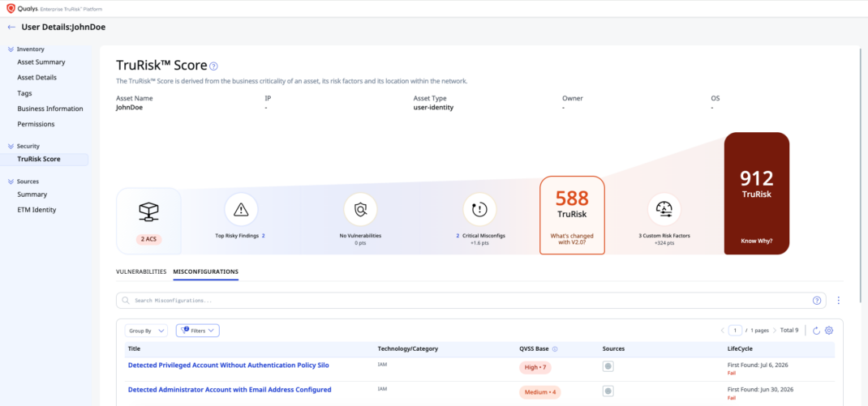Click the LifeCycle column header

pyautogui.click(x=740, y=349)
